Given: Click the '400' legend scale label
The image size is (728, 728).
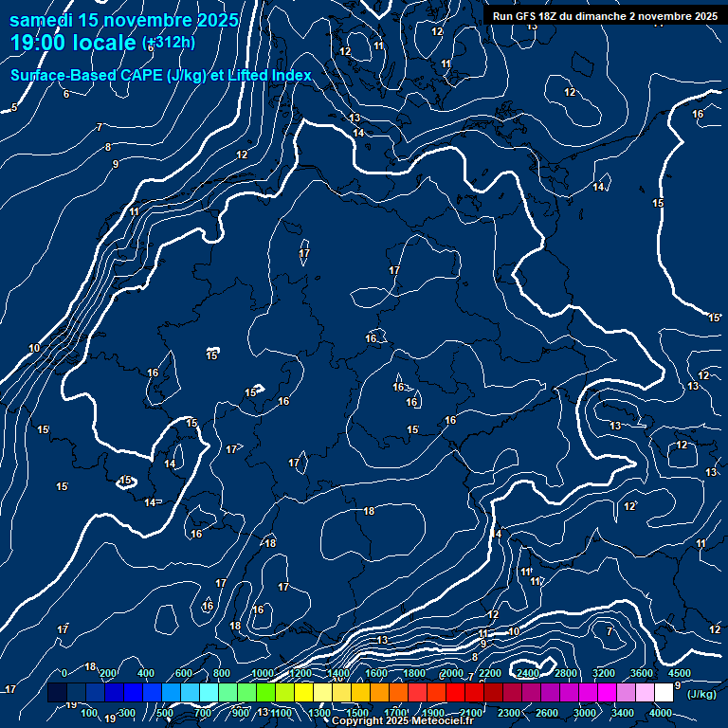Looking at the screenshot, I should 146,673.
